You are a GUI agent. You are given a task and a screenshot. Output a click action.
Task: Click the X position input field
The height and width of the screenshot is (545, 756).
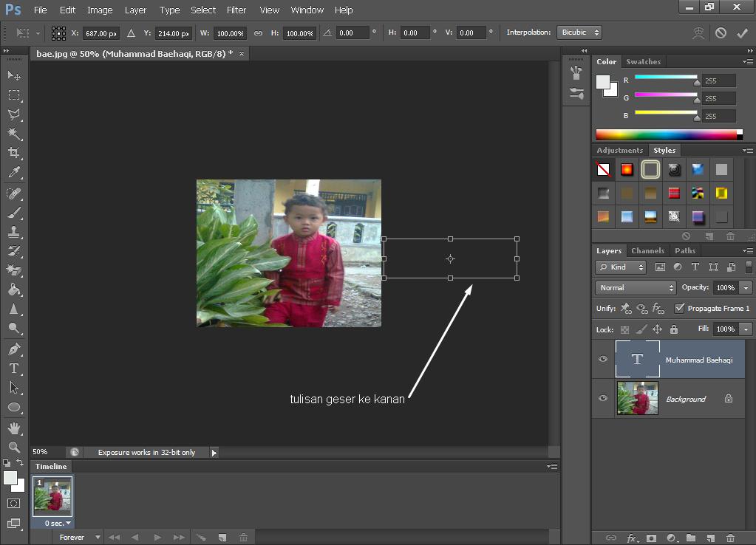coord(101,33)
